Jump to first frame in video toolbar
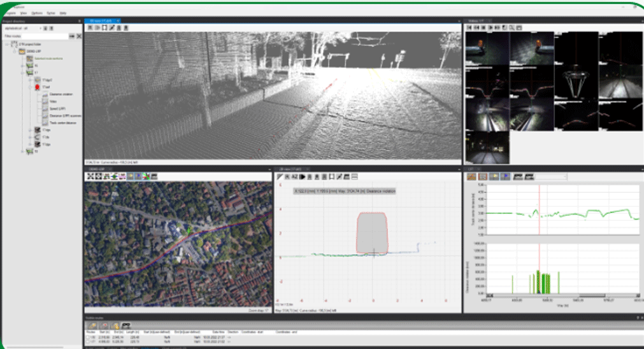The height and width of the screenshot is (349, 644). click(469, 28)
